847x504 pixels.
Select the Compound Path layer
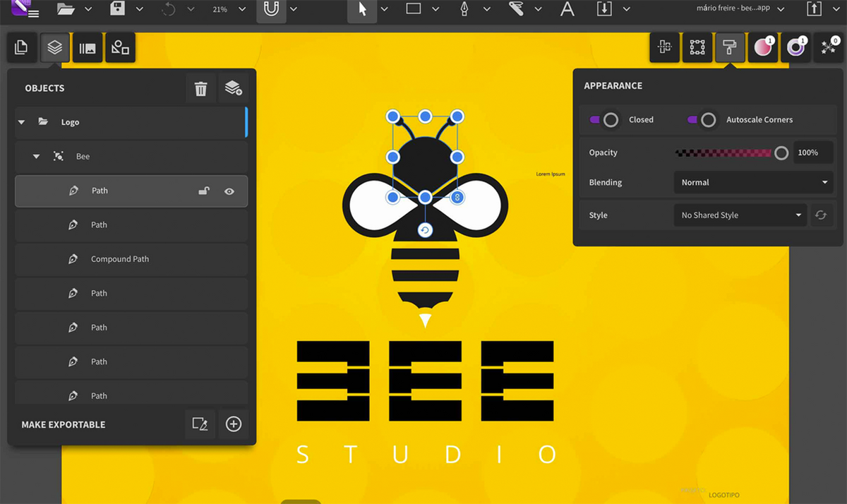click(119, 259)
